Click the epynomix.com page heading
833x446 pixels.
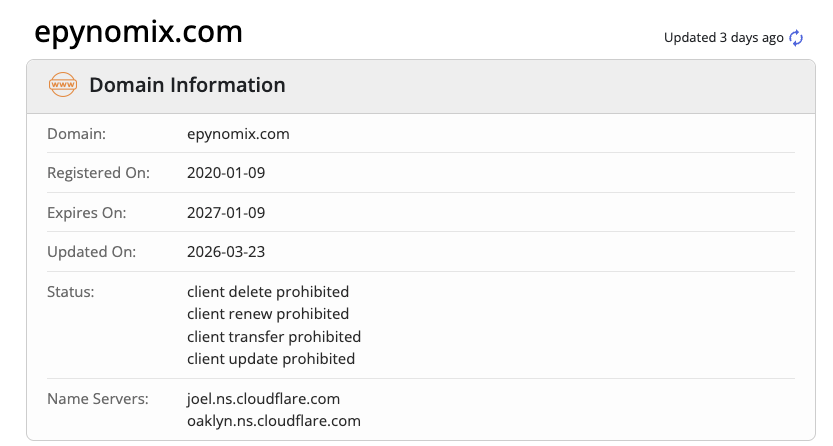pos(138,32)
